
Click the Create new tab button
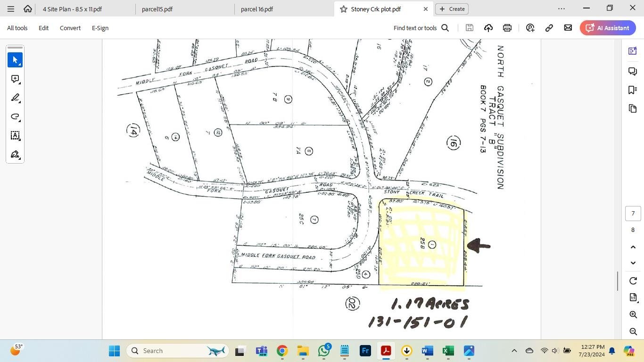[x=452, y=9]
